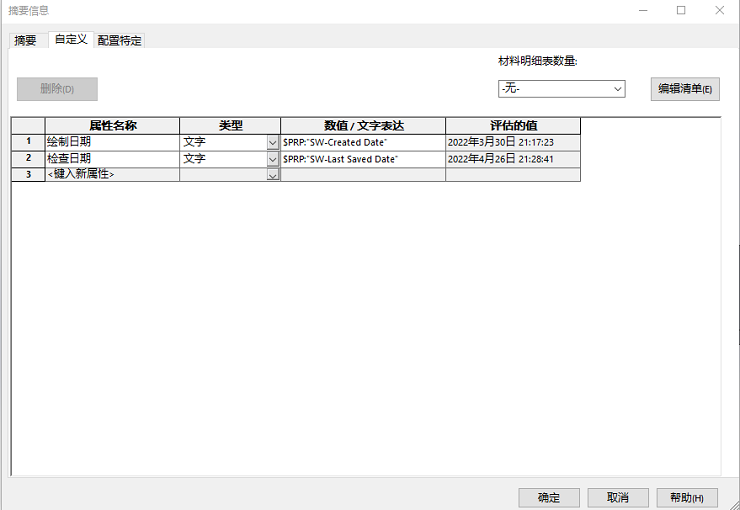The width and height of the screenshot is (740, 510).
Task: Click the 属性名称 column header
Action: click(x=112, y=126)
